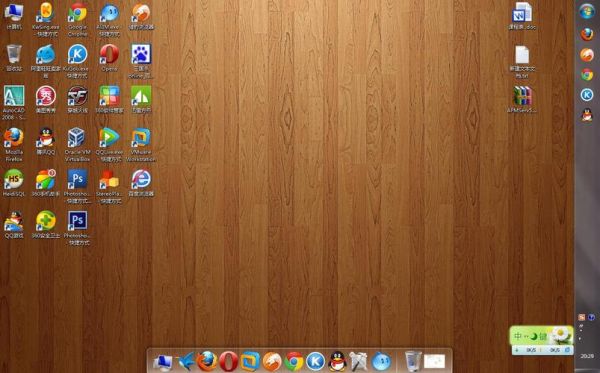The width and height of the screenshot is (600, 373).
Task: Open the HeidiSQL desktop shortcut
Action: tap(14, 182)
